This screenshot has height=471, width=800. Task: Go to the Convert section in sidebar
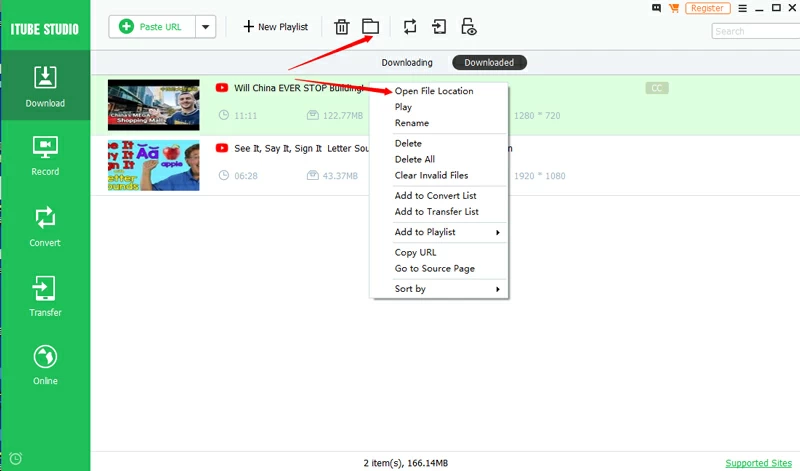click(45, 226)
